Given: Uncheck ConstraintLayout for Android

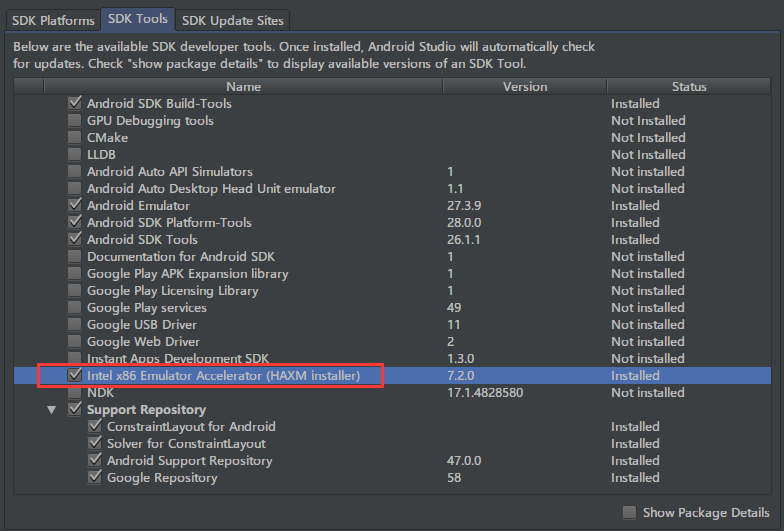Looking at the screenshot, I should [95, 427].
